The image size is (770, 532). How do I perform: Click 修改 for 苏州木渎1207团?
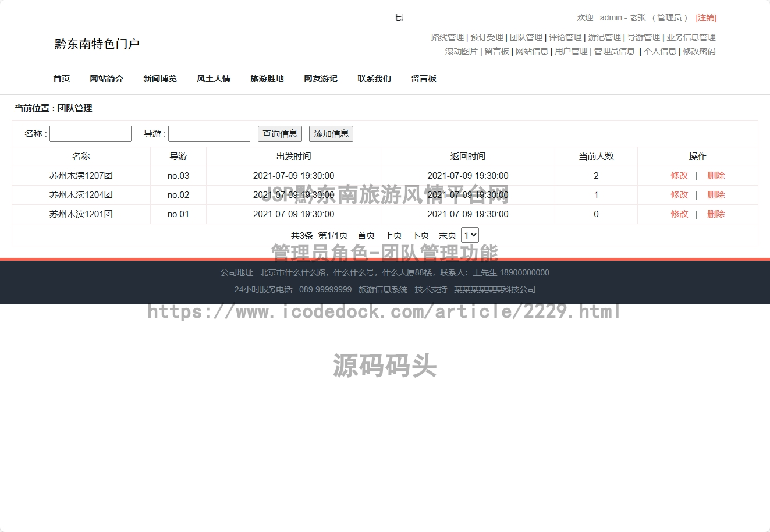coord(679,176)
